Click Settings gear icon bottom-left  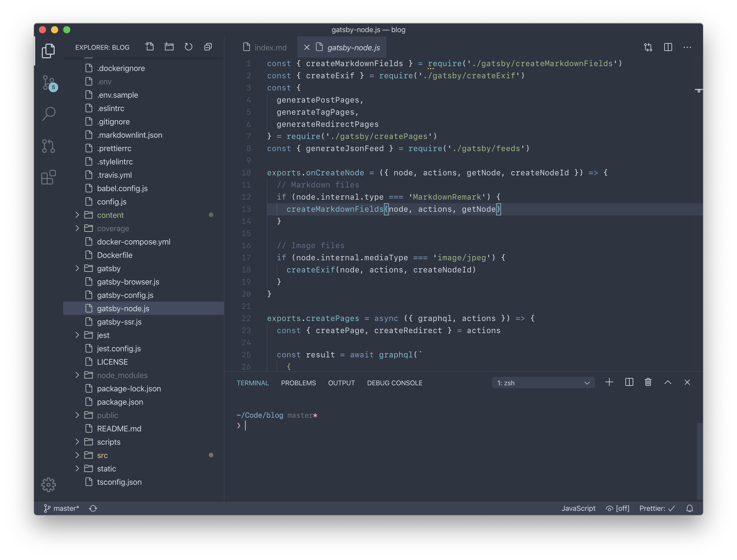coord(49,485)
